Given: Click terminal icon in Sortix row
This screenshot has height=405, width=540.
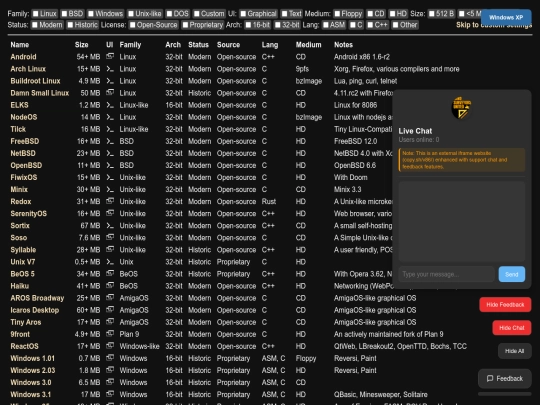Looking at the screenshot, I should point(110,226).
